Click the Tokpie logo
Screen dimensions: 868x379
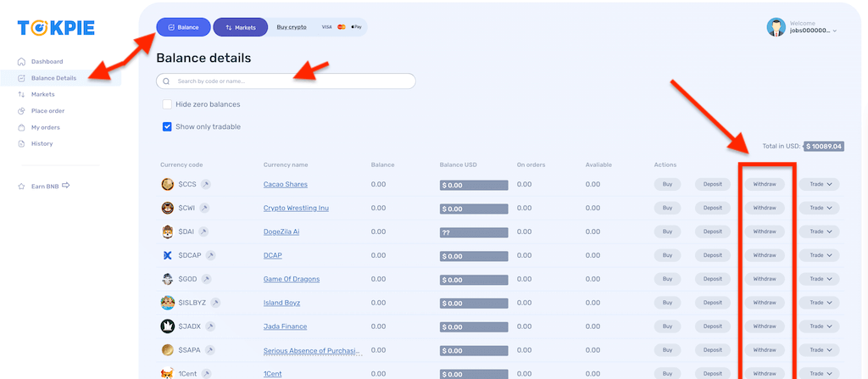pyautogui.click(x=58, y=28)
